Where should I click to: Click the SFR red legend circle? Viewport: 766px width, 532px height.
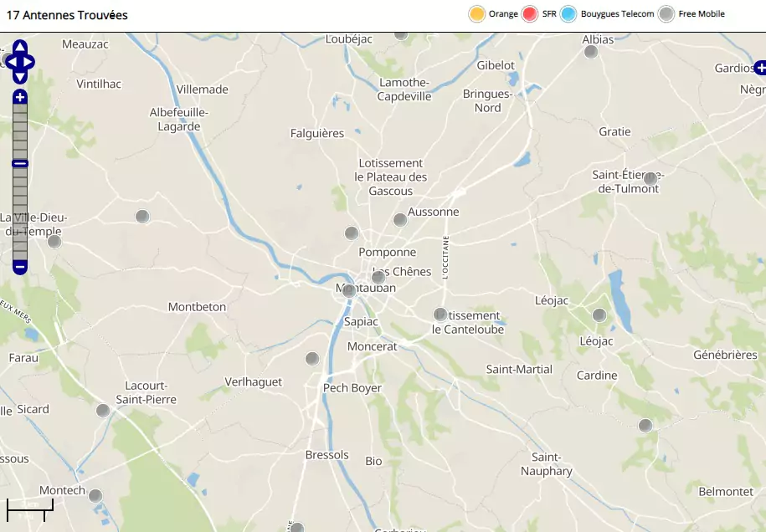529,14
